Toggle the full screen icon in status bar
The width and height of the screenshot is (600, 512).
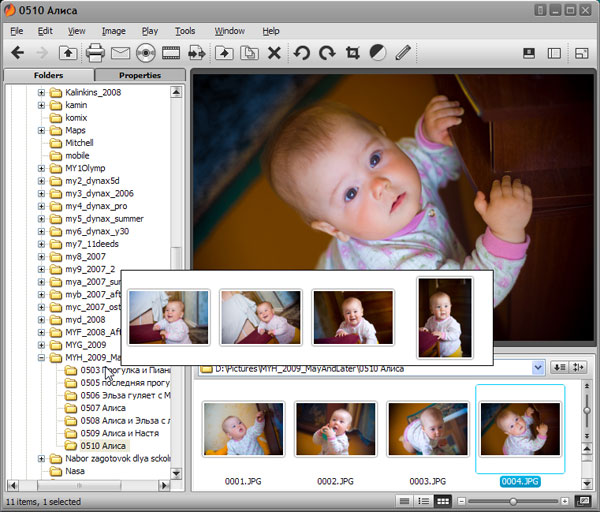coord(584,500)
